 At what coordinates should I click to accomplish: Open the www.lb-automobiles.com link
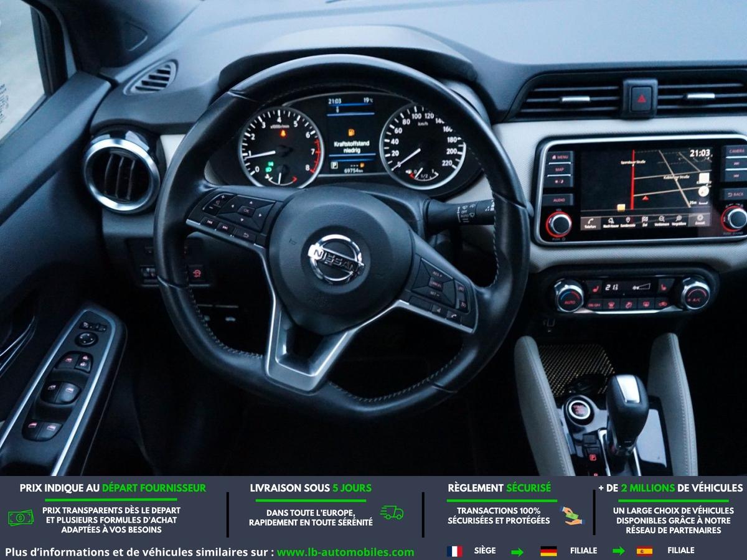coord(345,552)
